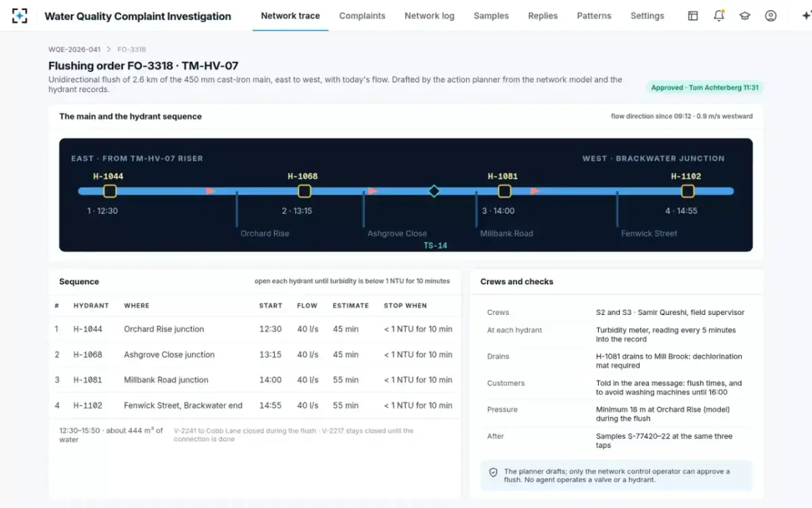This screenshot has width=812, height=508.
Task: Click the shield icon in the planner note
Action: 493,472
